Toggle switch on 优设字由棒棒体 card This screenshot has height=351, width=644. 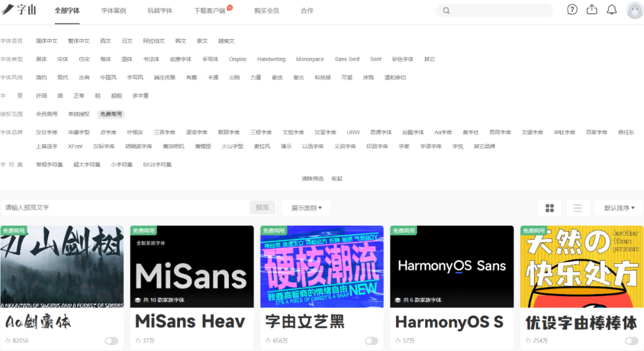(631, 341)
